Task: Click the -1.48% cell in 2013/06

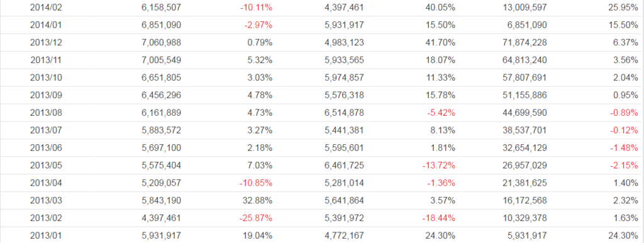Action: [x=625, y=148]
